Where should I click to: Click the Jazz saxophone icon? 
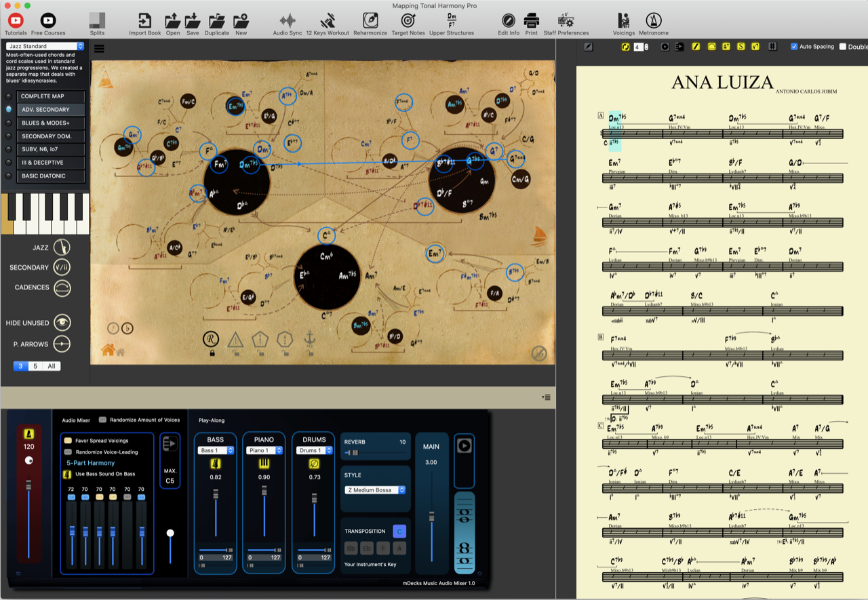pyautogui.click(x=60, y=247)
